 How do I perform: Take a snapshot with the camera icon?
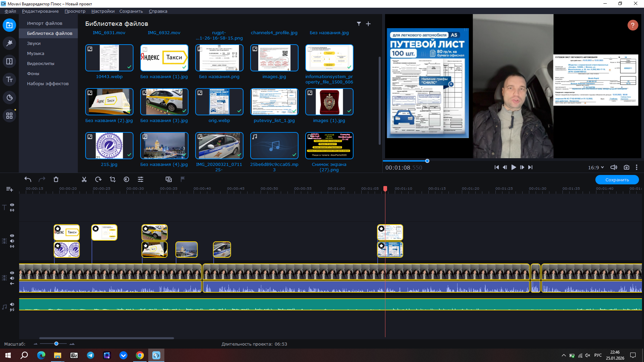click(626, 167)
